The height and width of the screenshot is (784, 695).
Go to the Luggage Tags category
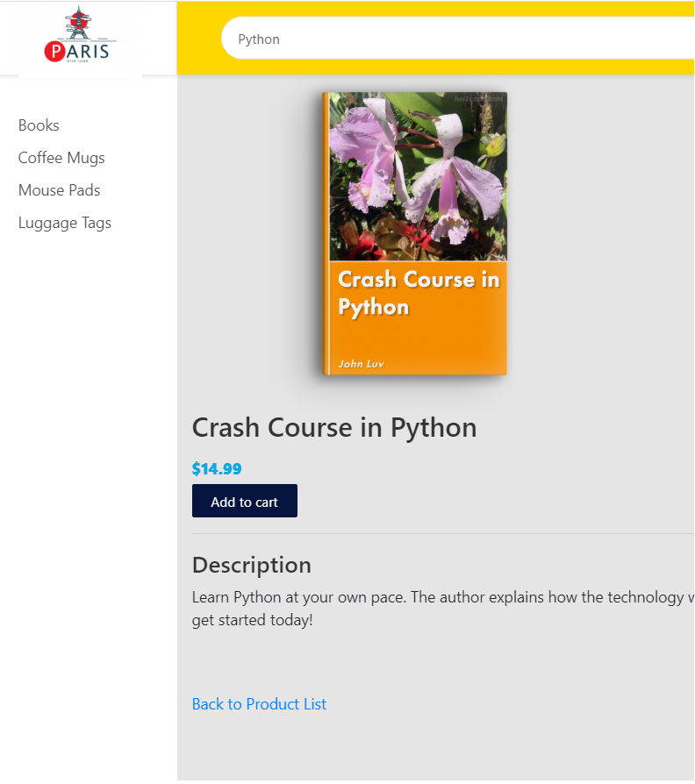pyautogui.click(x=65, y=223)
